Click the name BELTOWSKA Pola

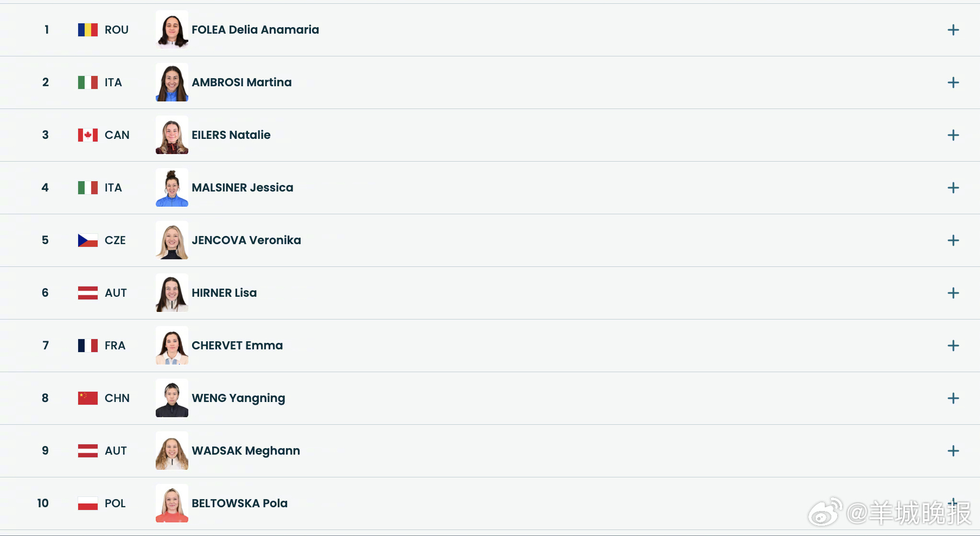tap(239, 503)
